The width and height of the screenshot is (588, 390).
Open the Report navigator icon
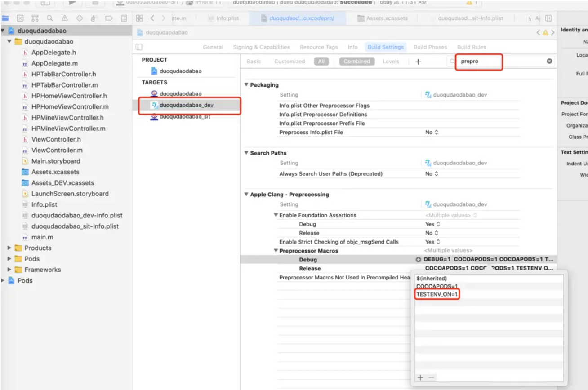tap(124, 18)
